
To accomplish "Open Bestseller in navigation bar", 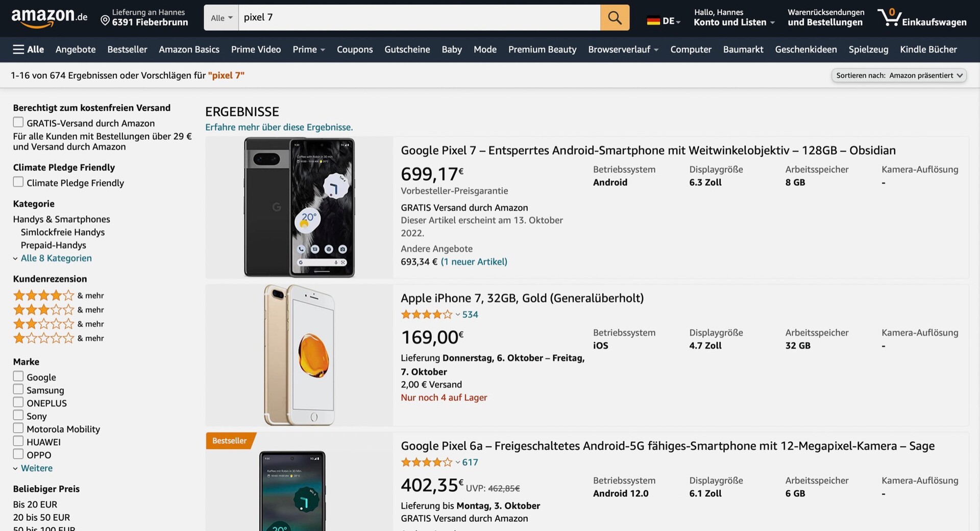I will pos(127,50).
